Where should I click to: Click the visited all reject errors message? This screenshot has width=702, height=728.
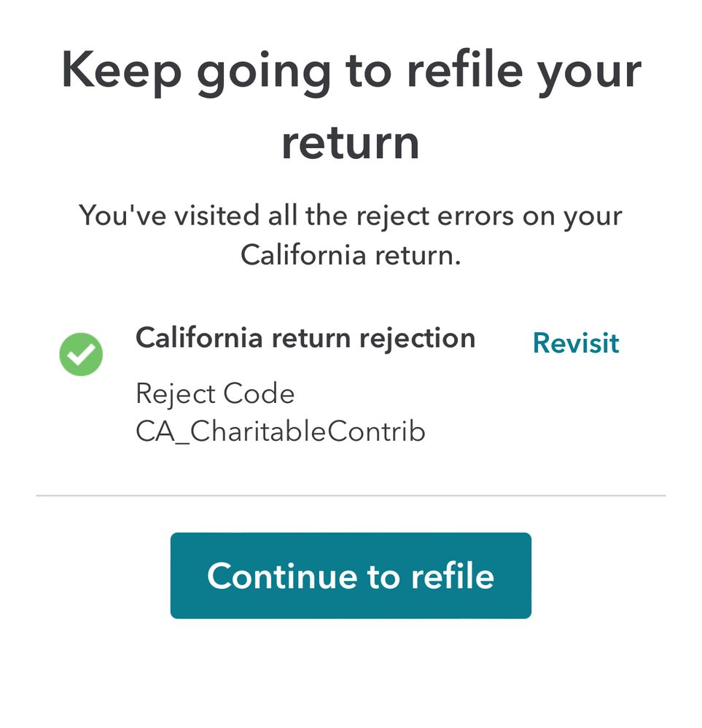351,216
